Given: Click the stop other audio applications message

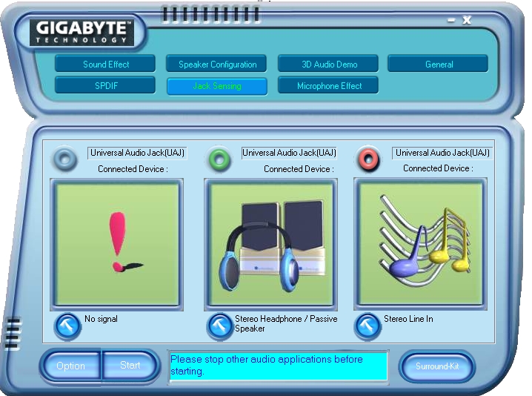Looking at the screenshot, I should click(278, 366).
